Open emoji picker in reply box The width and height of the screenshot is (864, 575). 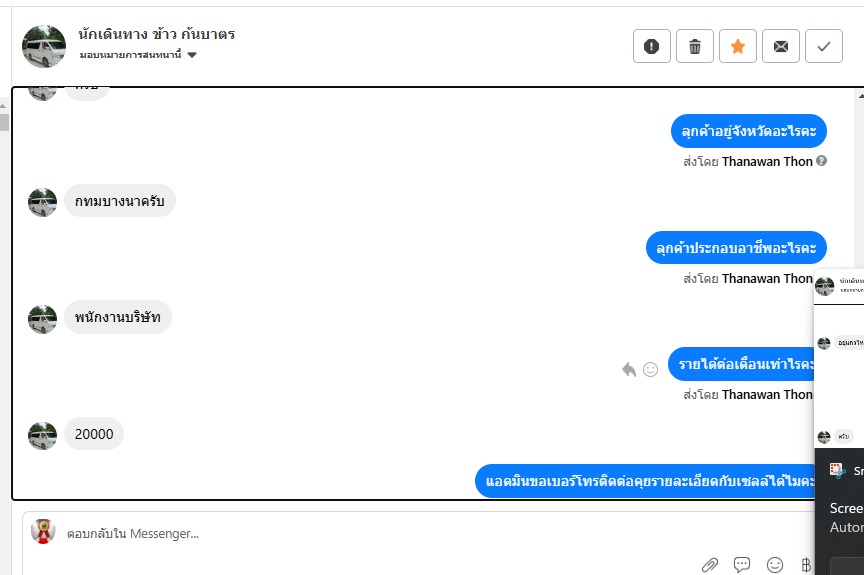point(775,565)
